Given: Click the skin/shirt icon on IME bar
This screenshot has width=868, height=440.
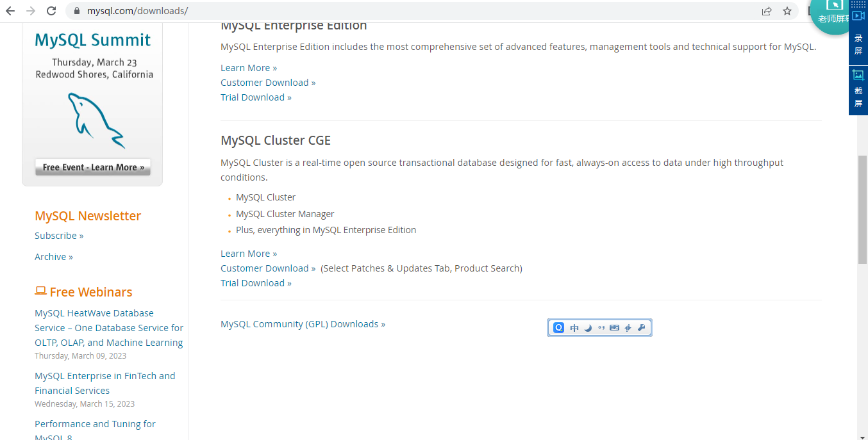Looking at the screenshot, I should (628, 328).
